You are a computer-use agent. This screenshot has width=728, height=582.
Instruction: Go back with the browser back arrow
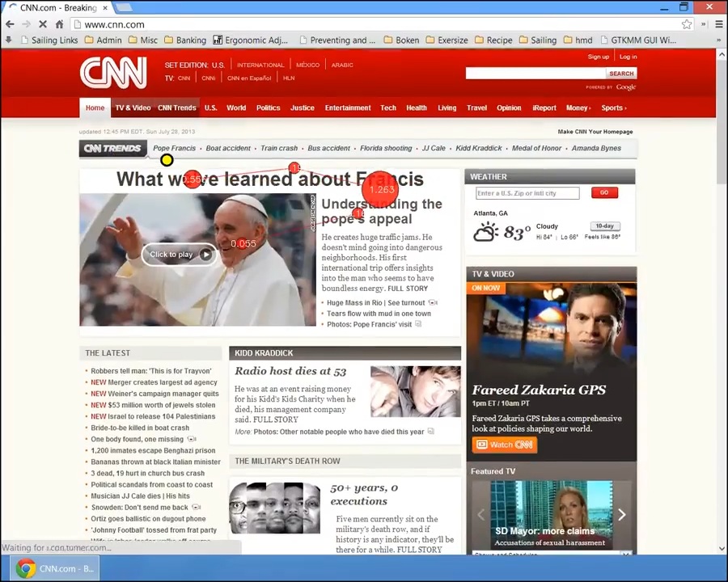tap(10, 24)
